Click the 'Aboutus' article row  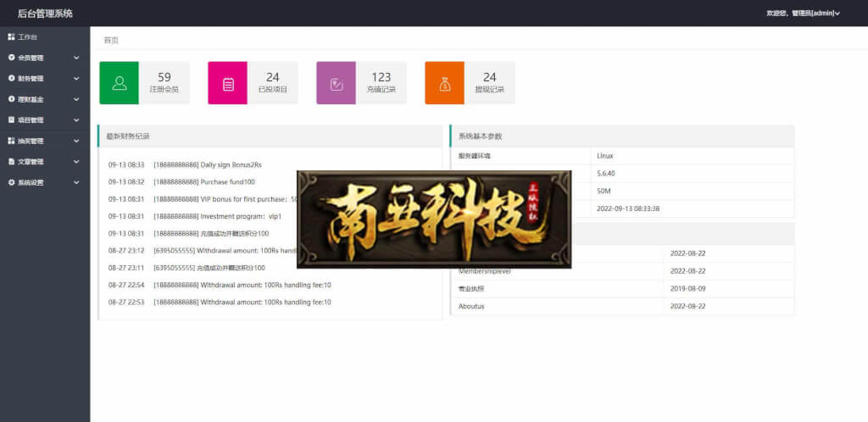pyautogui.click(x=622, y=307)
